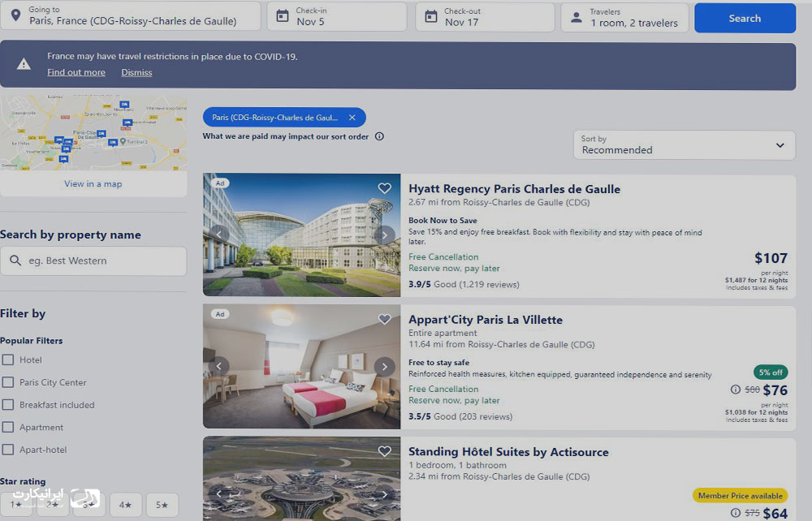Toggle the Apartment filter checkbox
The image size is (812, 521).
click(8, 428)
